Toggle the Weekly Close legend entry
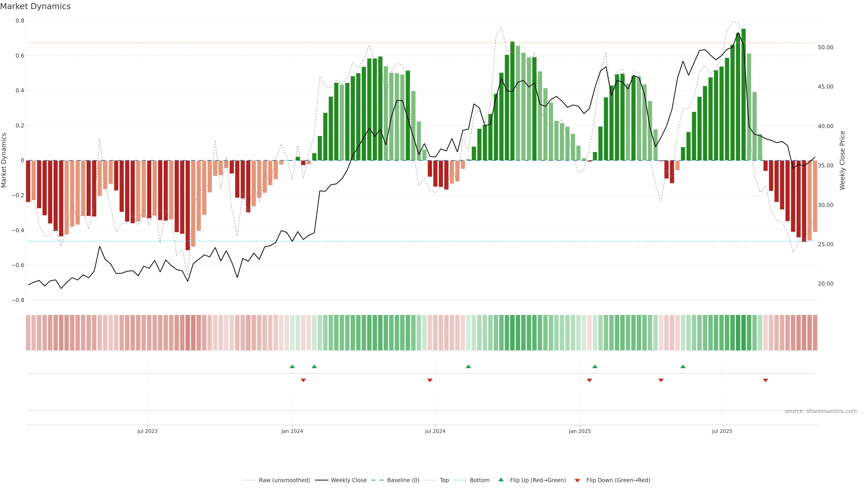This screenshot has width=868, height=488. (x=348, y=480)
